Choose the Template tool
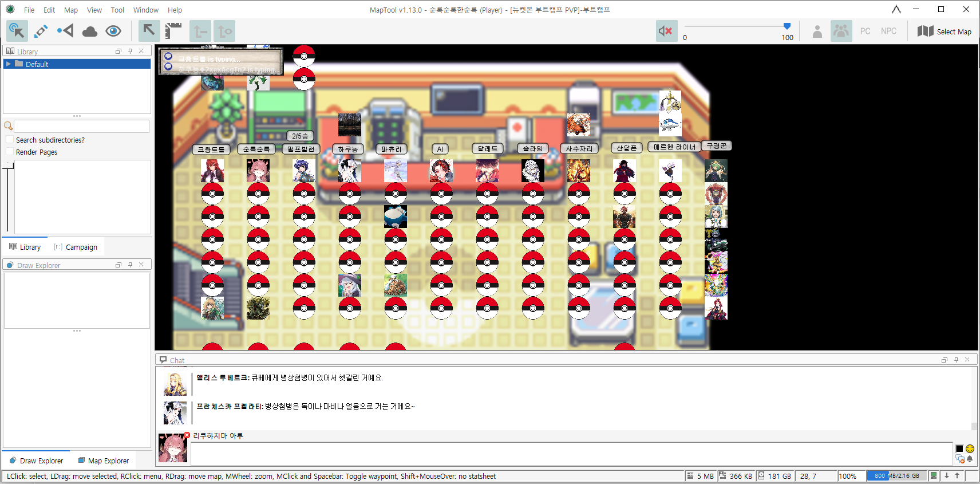 pos(65,31)
